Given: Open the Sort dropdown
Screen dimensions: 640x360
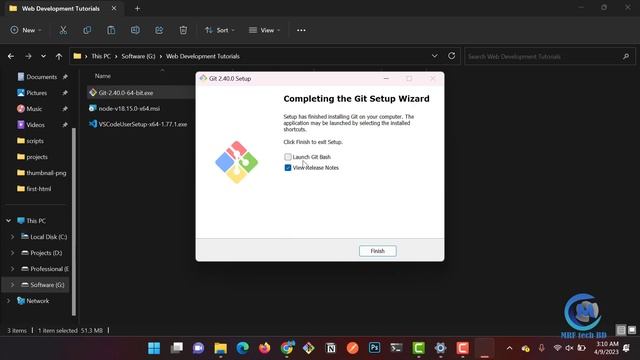Looking at the screenshot, I should 220,30.
